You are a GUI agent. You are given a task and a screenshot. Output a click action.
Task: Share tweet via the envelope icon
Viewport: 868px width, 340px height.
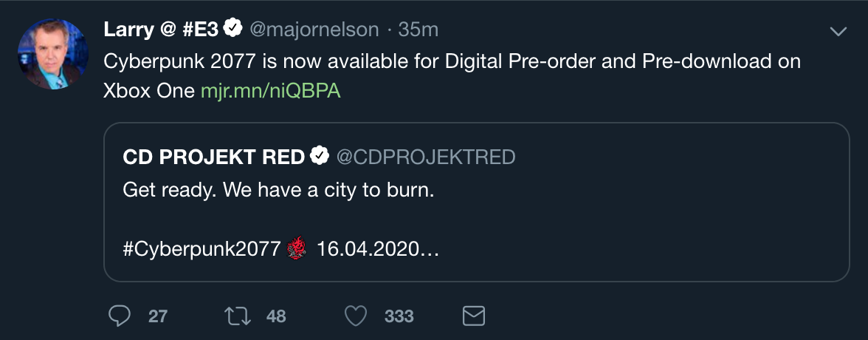473,316
